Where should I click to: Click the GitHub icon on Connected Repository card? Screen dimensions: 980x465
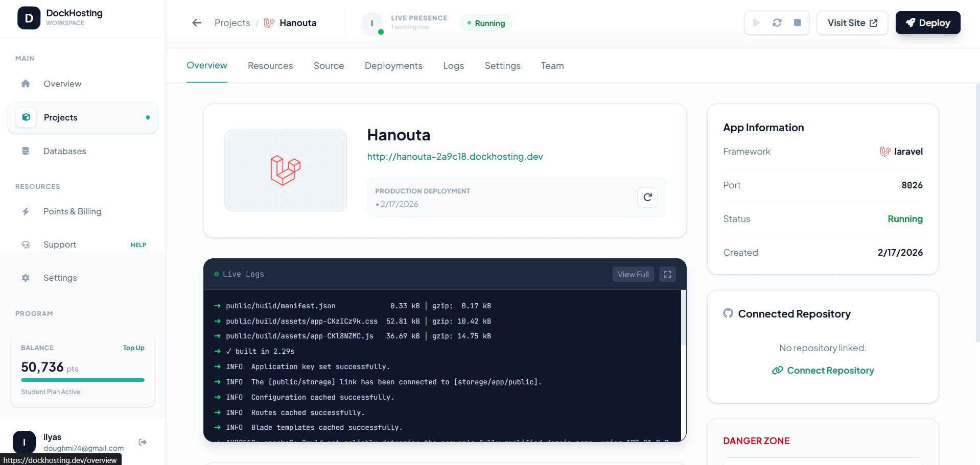[x=728, y=313]
